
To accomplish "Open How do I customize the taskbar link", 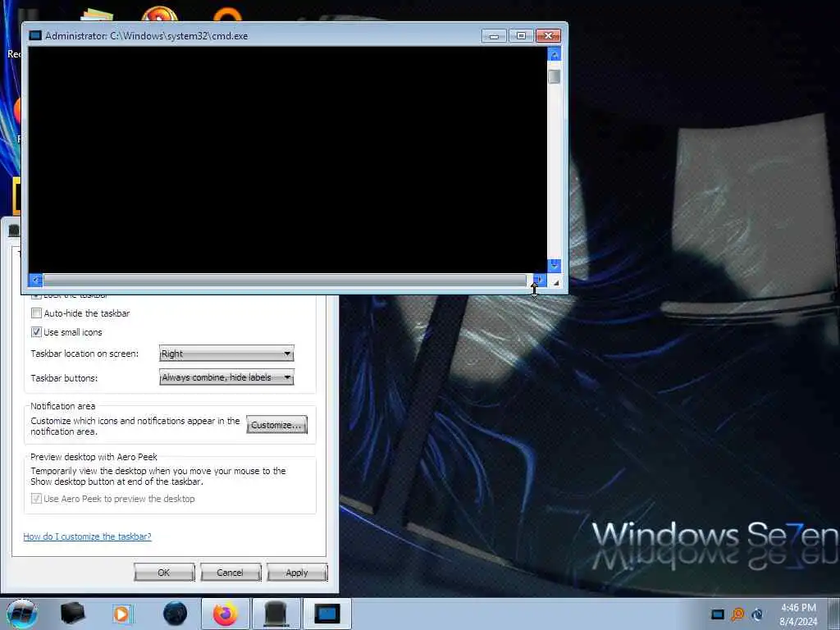I will (x=87, y=536).
